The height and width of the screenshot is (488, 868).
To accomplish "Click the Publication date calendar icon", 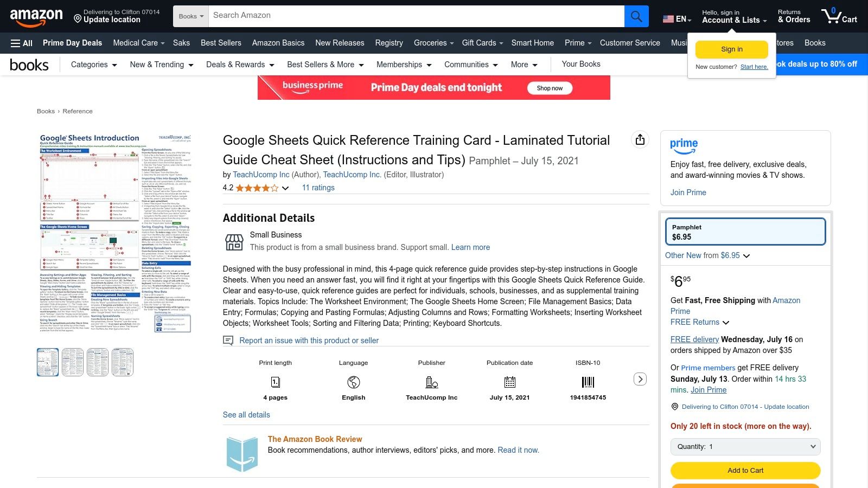I will tap(510, 382).
